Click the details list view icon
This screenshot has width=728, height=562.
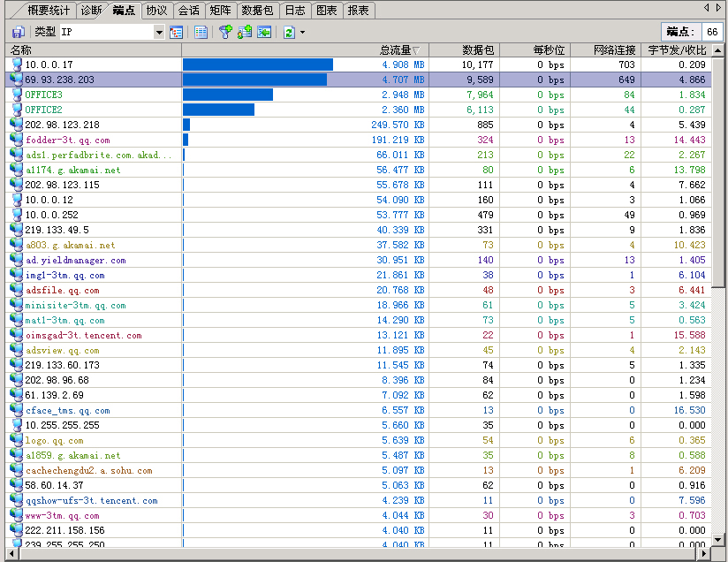201,32
